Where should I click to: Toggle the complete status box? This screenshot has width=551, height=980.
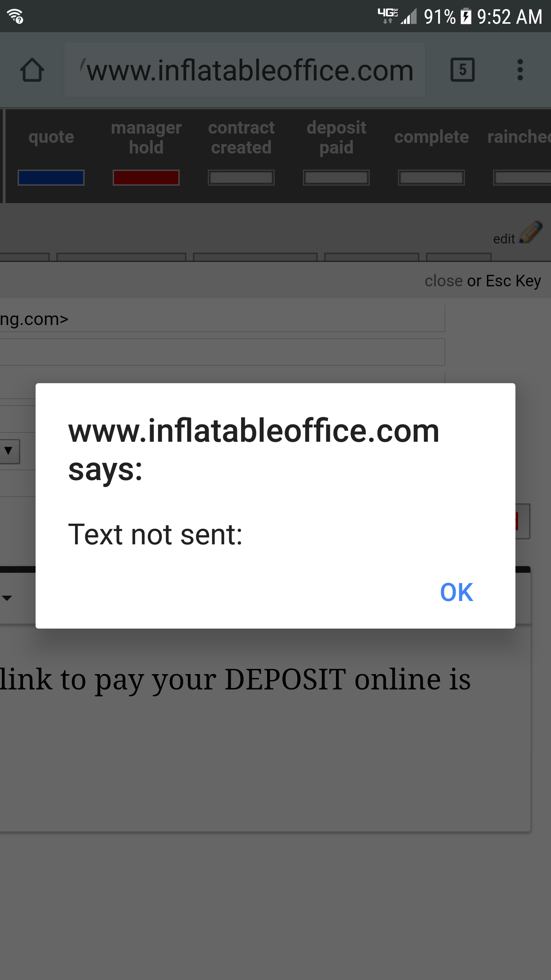point(431,178)
